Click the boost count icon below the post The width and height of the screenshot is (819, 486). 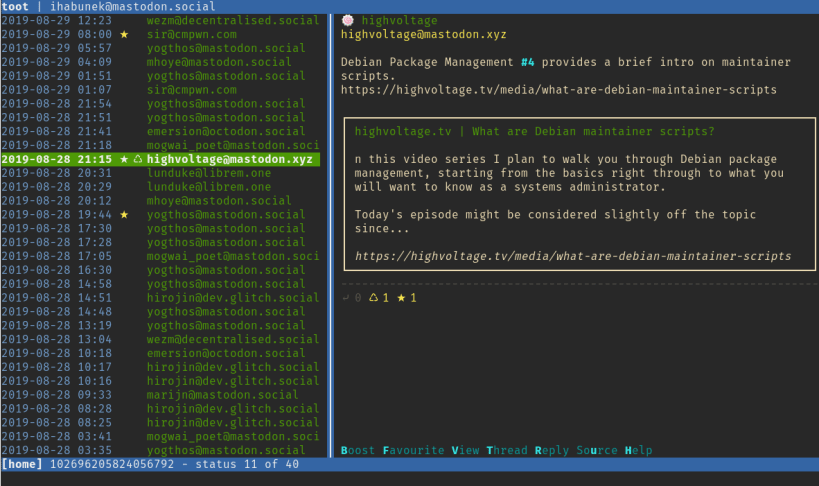click(x=373, y=298)
